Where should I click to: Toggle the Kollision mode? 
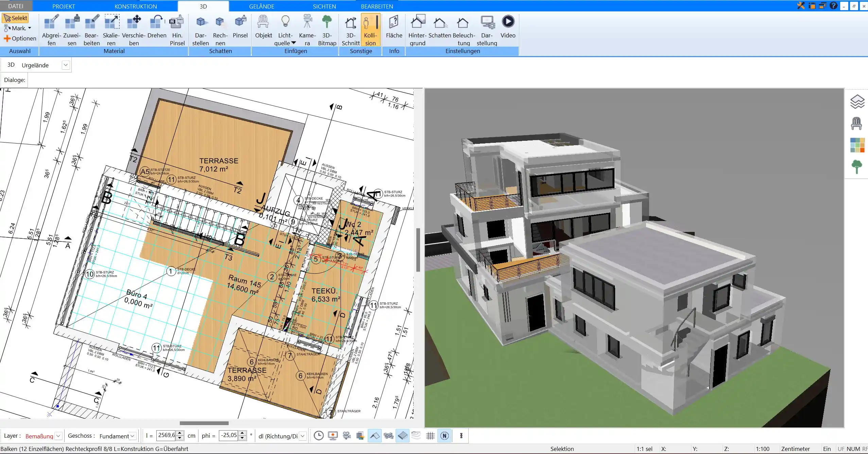[x=370, y=30]
